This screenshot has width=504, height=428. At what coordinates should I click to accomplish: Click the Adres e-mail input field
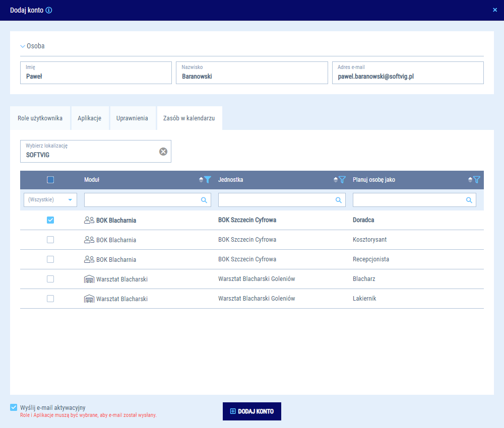pyautogui.click(x=408, y=77)
